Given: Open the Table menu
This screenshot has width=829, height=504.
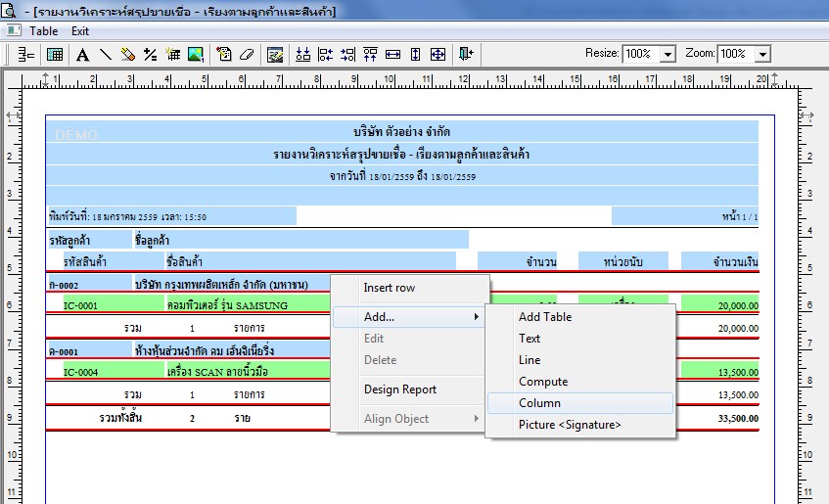Looking at the screenshot, I should [43, 31].
